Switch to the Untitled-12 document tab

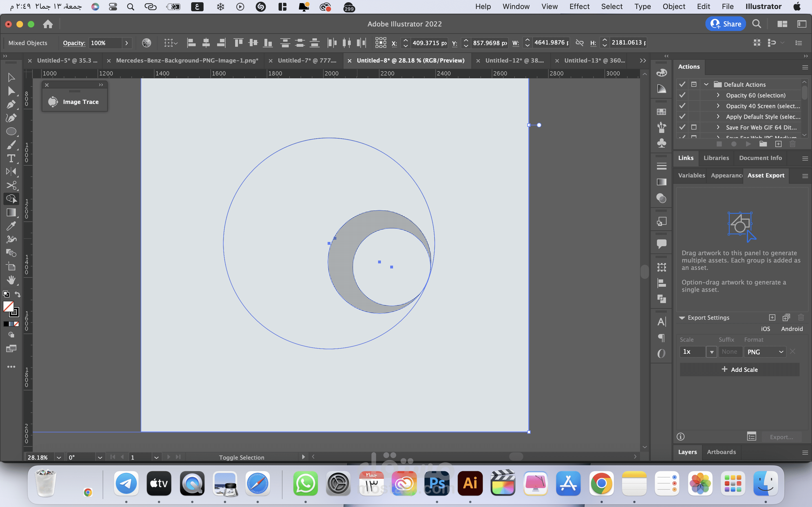pyautogui.click(x=514, y=60)
